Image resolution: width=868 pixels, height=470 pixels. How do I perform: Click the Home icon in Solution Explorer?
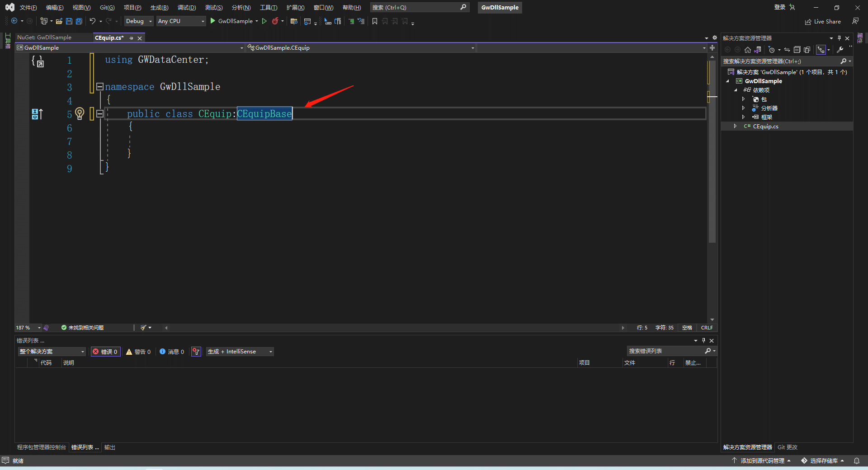[x=748, y=50]
